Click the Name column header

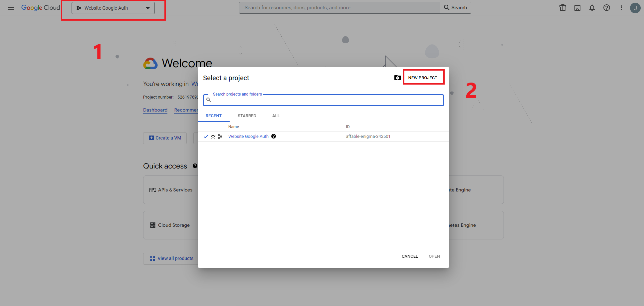point(234,127)
